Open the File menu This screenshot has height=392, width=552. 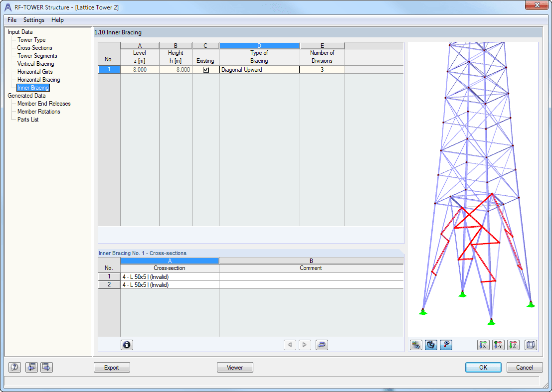12,20
